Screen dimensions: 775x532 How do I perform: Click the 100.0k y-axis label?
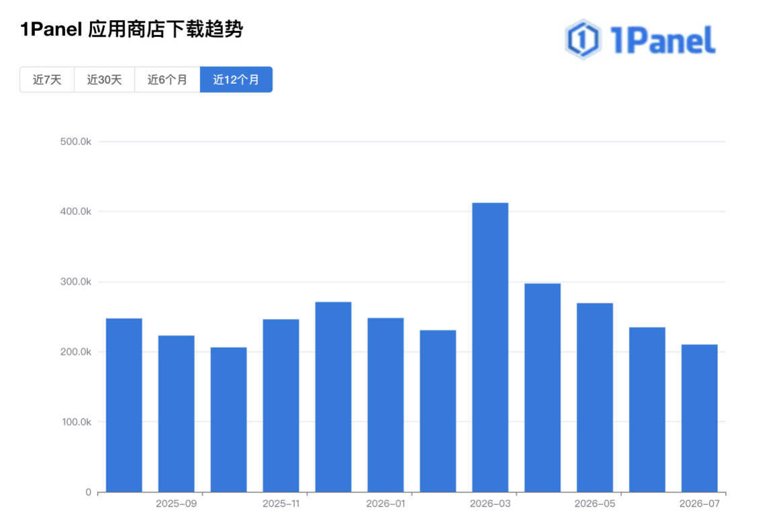76,423
